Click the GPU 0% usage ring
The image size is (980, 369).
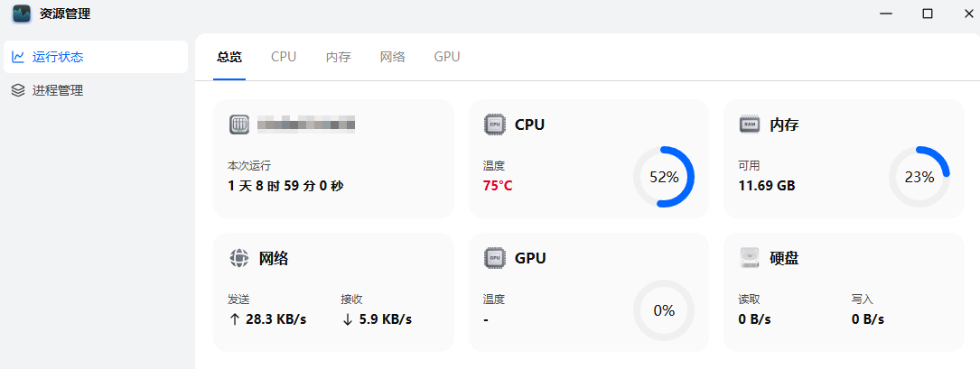664,310
